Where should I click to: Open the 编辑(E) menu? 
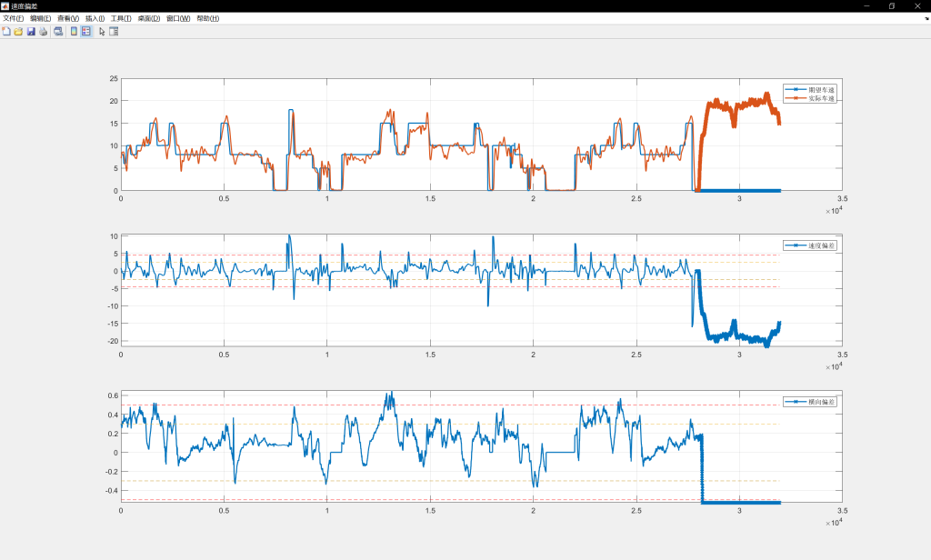click(x=40, y=18)
